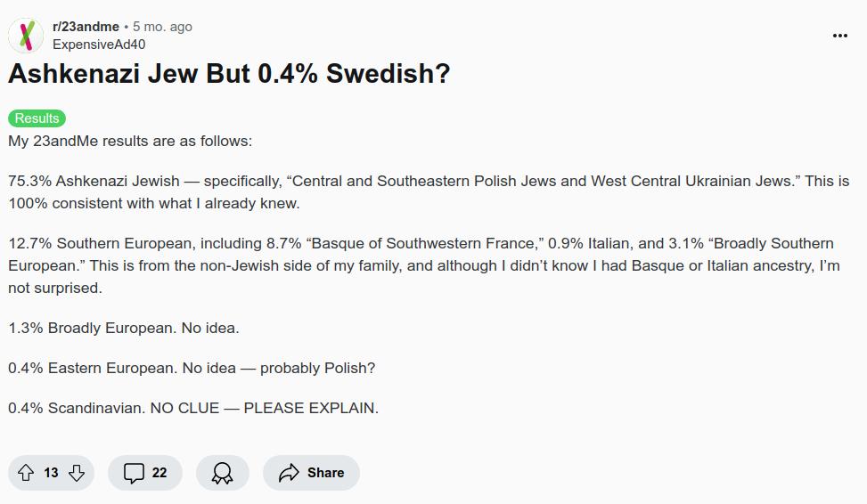
Task: Click the 23andMe subreddit avatar icon
Action: point(26,36)
